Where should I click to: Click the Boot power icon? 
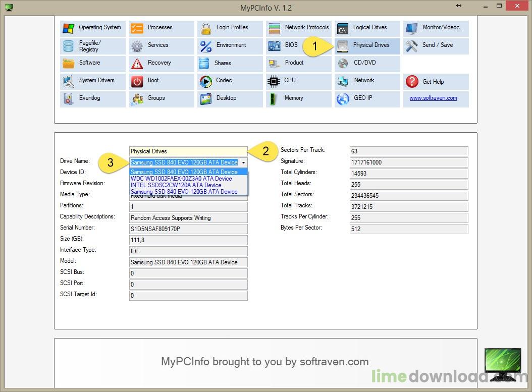click(137, 81)
